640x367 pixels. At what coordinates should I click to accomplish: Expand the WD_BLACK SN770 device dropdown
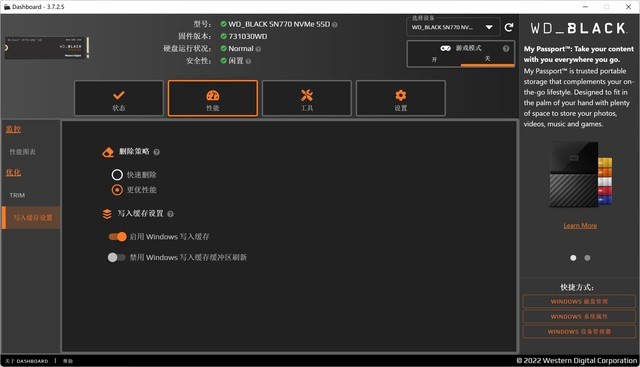click(453, 27)
